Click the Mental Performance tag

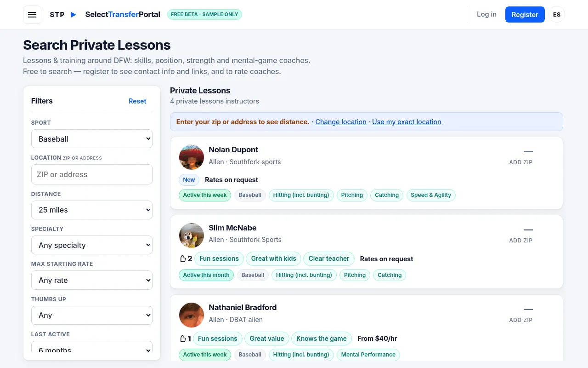(368, 355)
